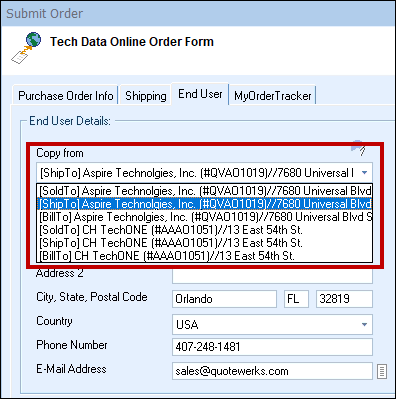Select [SoldTo] CH TechONE entry
This screenshot has height=399, width=396.
coord(205,230)
